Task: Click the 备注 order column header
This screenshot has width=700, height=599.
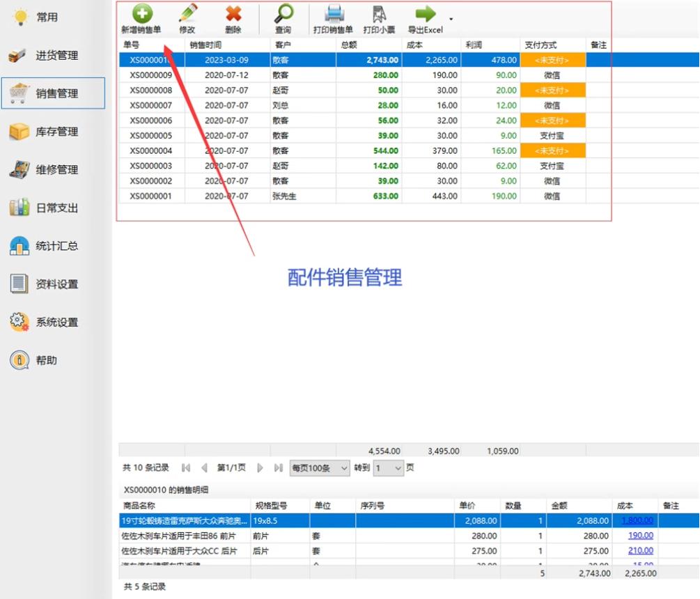Action: (x=598, y=45)
